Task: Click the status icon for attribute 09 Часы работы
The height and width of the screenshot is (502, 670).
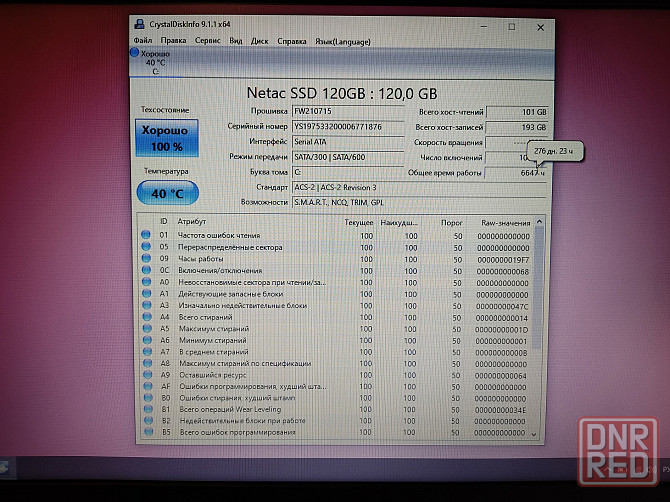Action: click(x=146, y=258)
